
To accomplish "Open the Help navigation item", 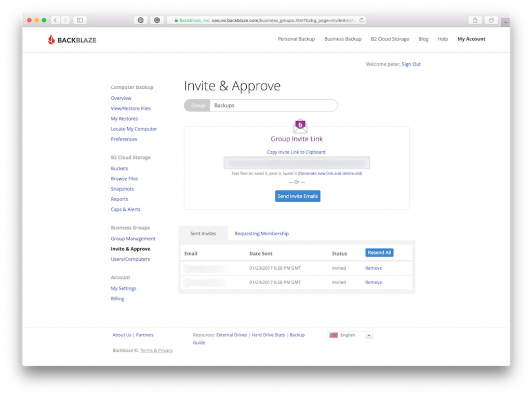I will pyautogui.click(x=443, y=39).
